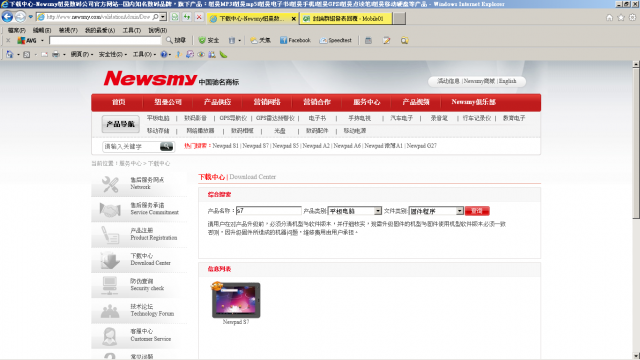
Task: Click the red query button
Action: pyautogui.click(x=477, y=211)
